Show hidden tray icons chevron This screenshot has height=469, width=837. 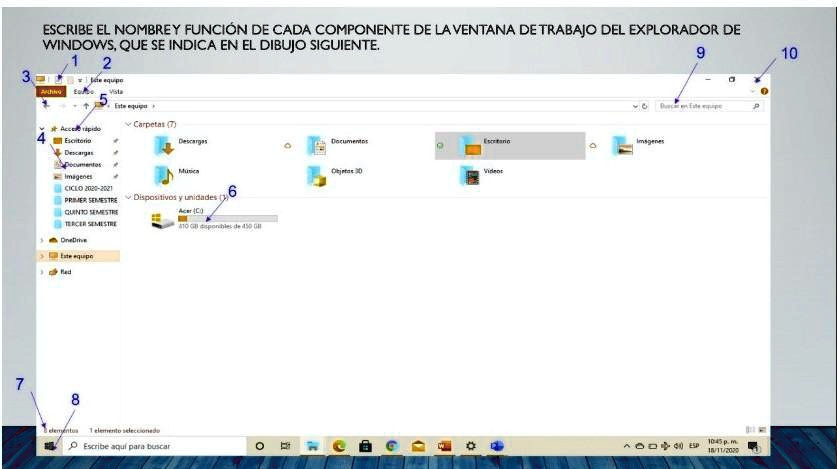coord(627,446)
